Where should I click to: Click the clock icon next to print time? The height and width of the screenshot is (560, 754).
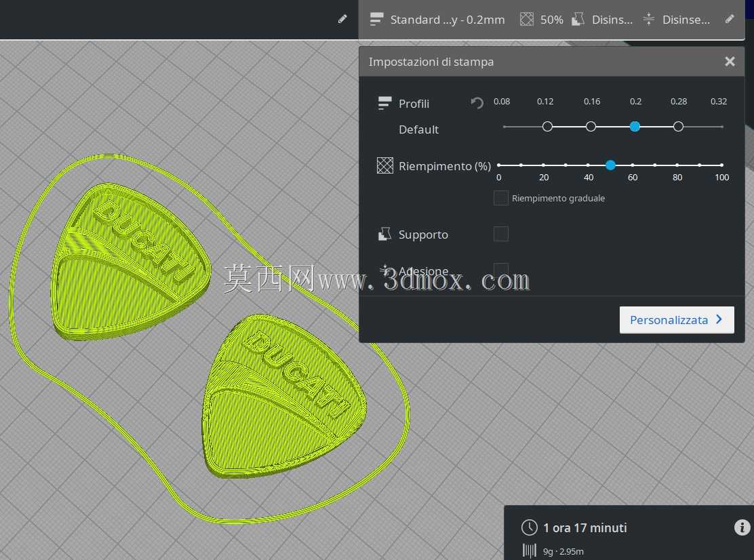click(x=530, y=527)
